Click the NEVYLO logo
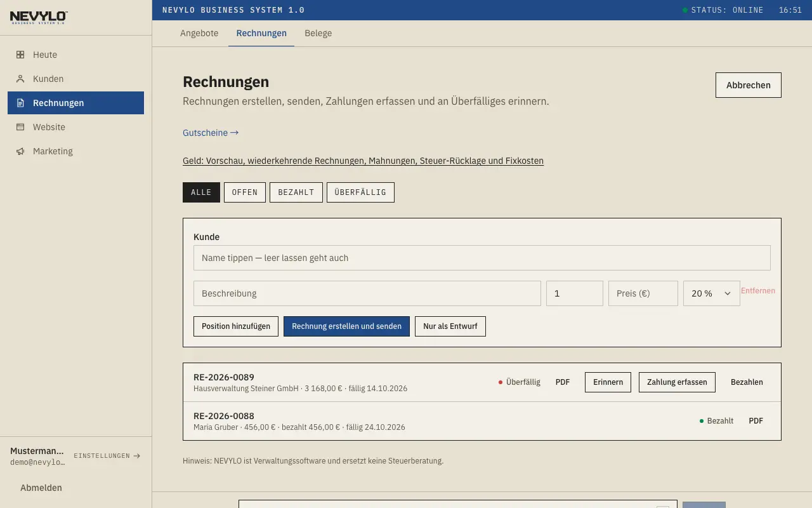The image size is (812, 508). click(39, 17)
